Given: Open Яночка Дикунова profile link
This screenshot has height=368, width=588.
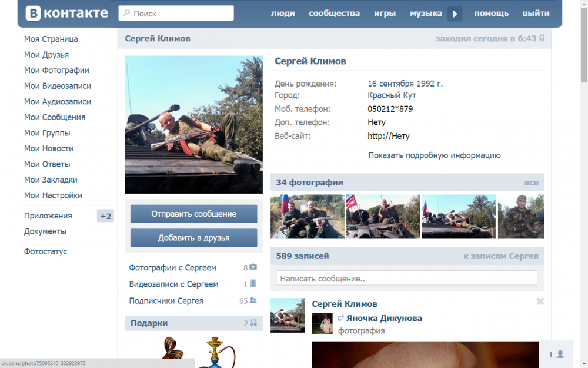Looking at the screenshot, I should [x=384, y=318].
